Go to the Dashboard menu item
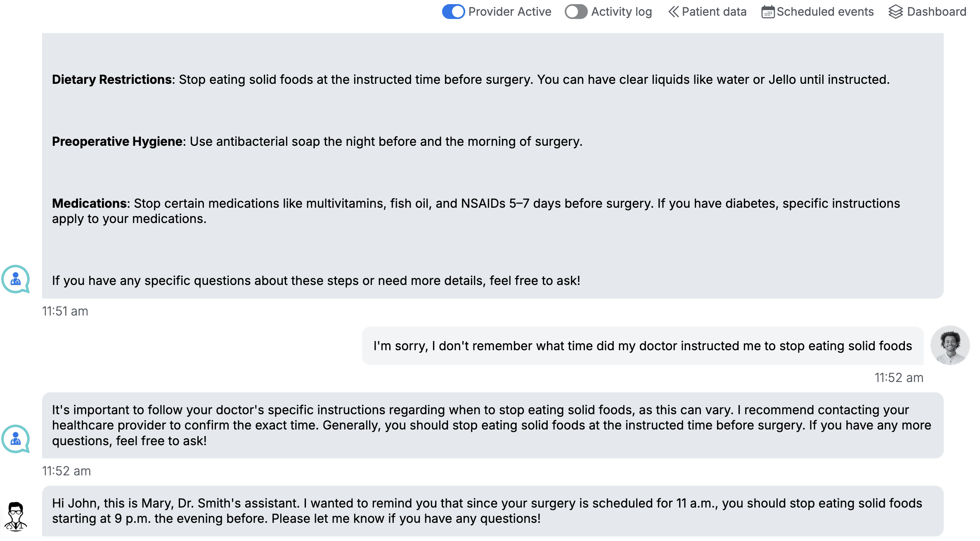The height and width of the screenshot is (541, 980). pyautogui.click(x=936, y=12)
